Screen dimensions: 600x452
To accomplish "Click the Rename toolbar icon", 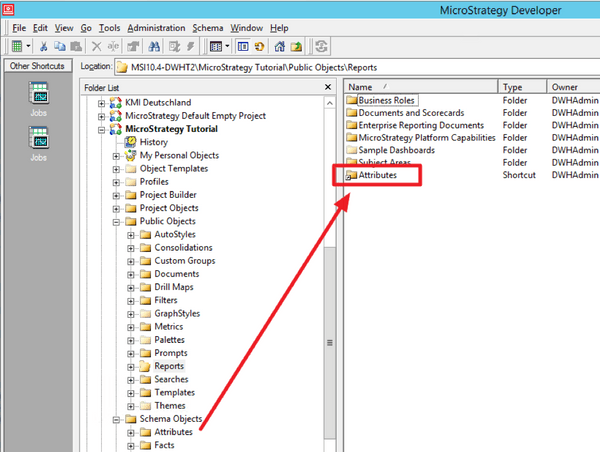I will point(113,46).
